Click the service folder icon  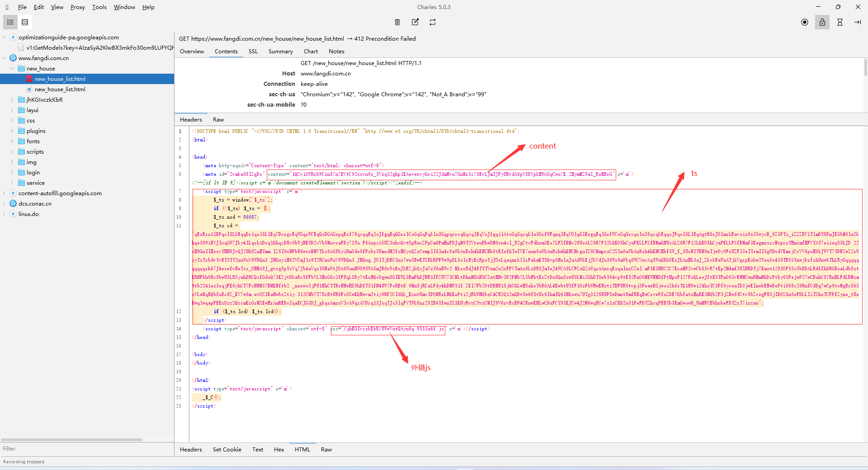(x=21, y=183)
